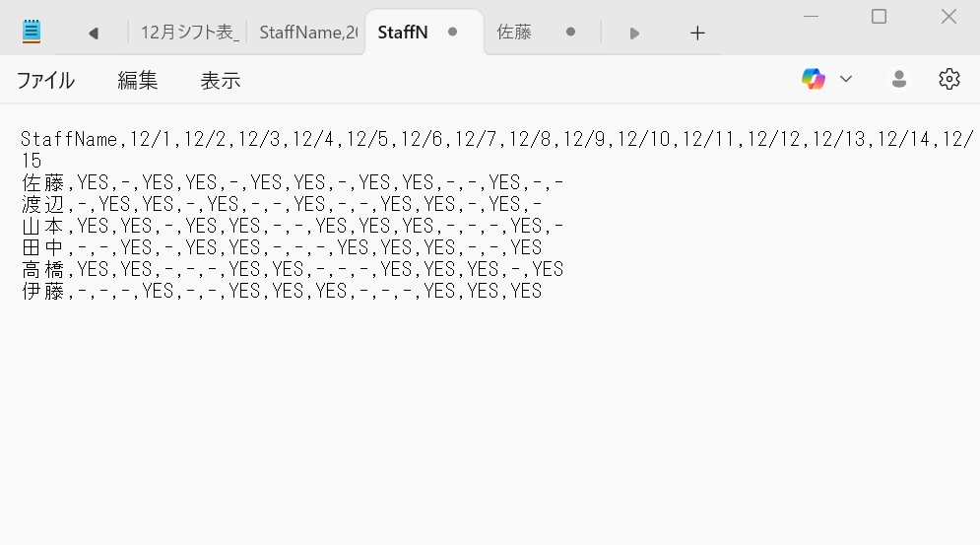This screenshot has width=980, height=545.
Task: Switch to the StaffName,20 tab
Action: (x=307, y=33)
